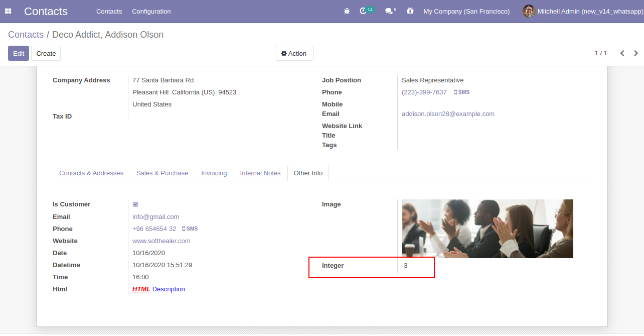Click the meeting applause image
Viewport: 644px width, 336px height.
coord(488,229)
